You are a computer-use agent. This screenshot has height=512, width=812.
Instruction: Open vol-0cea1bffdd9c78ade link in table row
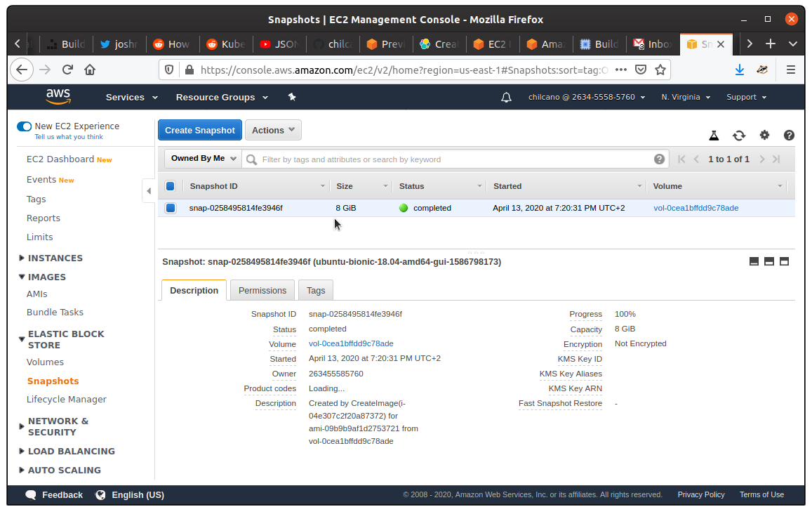(x=695, y=208)
